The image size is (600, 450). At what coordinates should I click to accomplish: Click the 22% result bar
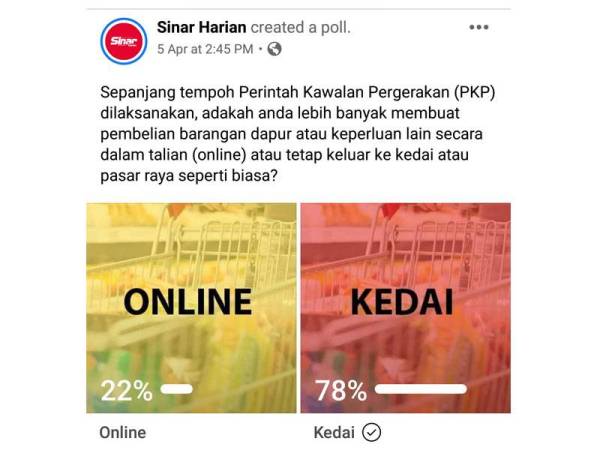176,389
